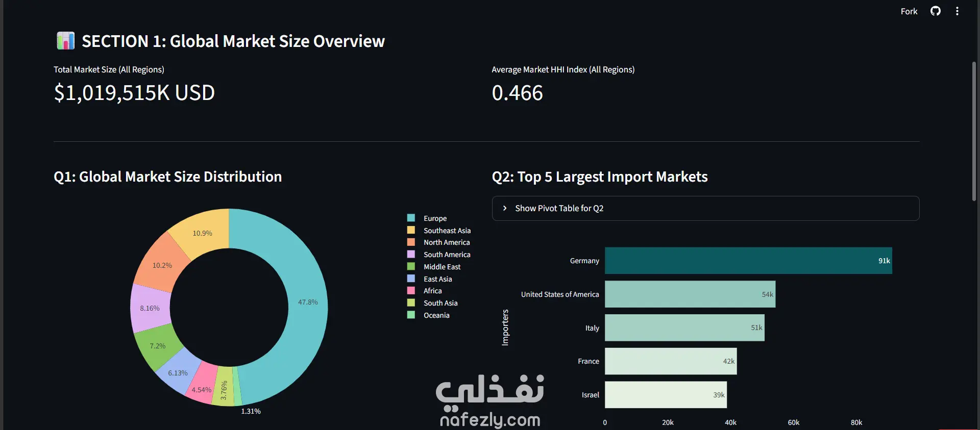Click the Q2 Top 5 Largest Import Markets heading

[x=600, y=176]
